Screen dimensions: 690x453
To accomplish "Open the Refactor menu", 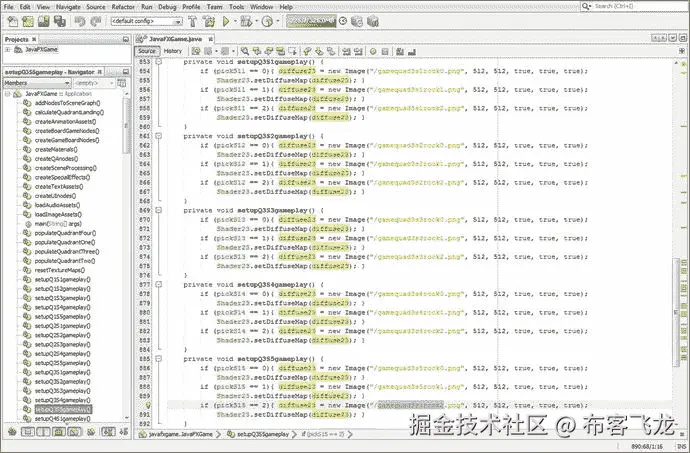I will 123,7.
